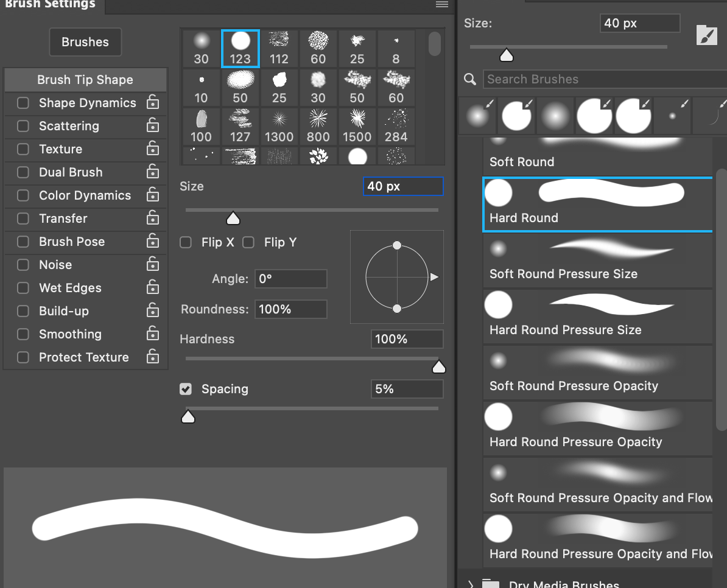Click the lock icon next to Color Dynamics
The width and height of the screenshot is (727, 588).
coord(152,195)
